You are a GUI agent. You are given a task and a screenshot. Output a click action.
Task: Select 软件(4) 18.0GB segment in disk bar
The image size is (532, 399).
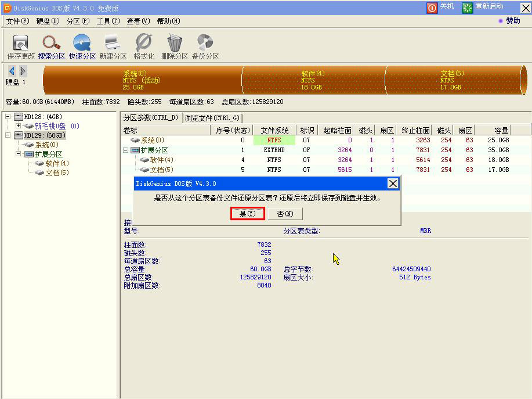pyautogui.click(x=314, y=80)
